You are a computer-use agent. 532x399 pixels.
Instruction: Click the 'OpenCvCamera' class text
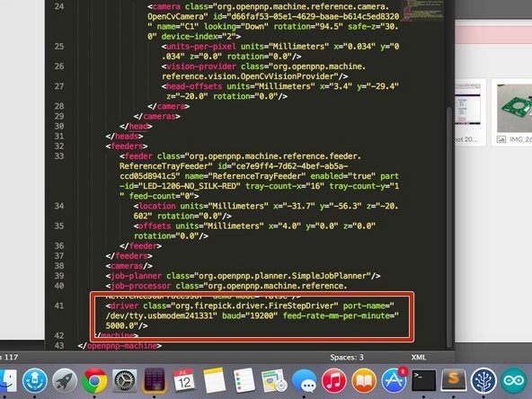(175, 16)
